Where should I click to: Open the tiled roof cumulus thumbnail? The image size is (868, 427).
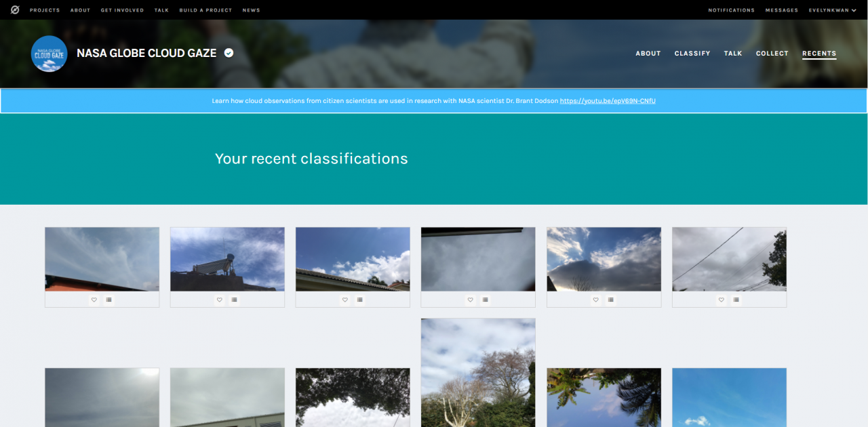[353, 259]
